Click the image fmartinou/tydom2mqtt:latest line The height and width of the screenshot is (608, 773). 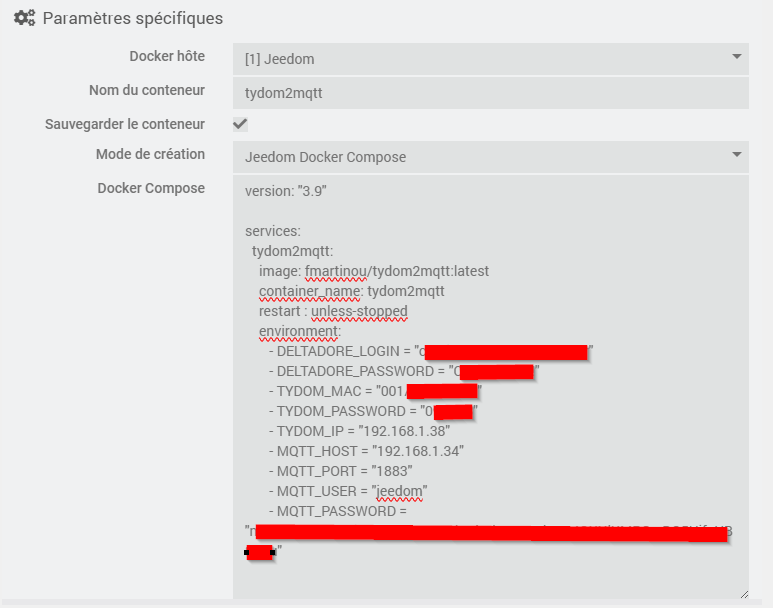(x=373, y=271)
